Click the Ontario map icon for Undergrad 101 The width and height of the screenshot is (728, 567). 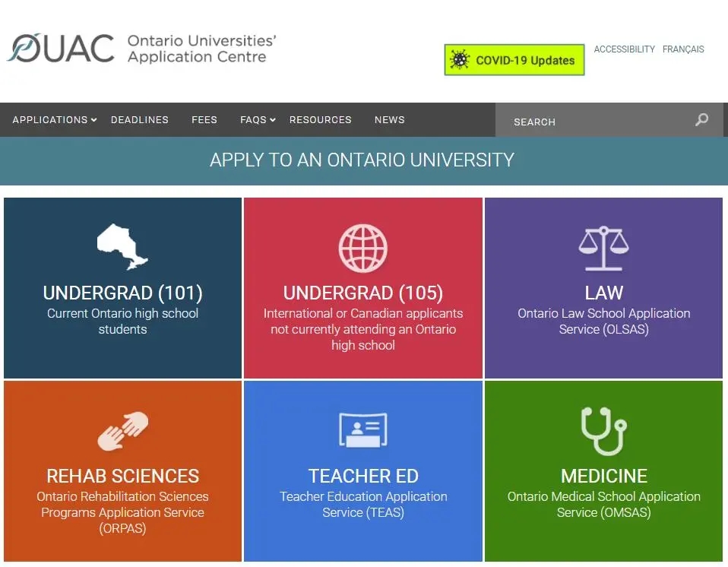122,247
